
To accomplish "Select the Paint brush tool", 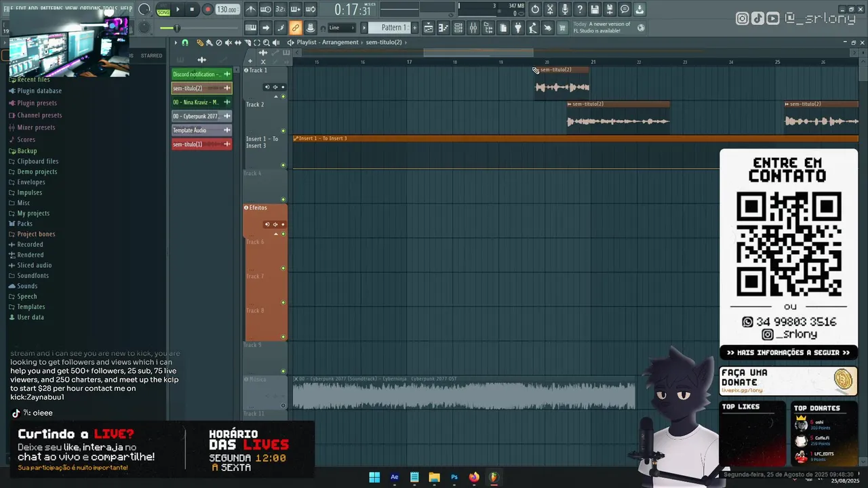I will pos(210,43).
